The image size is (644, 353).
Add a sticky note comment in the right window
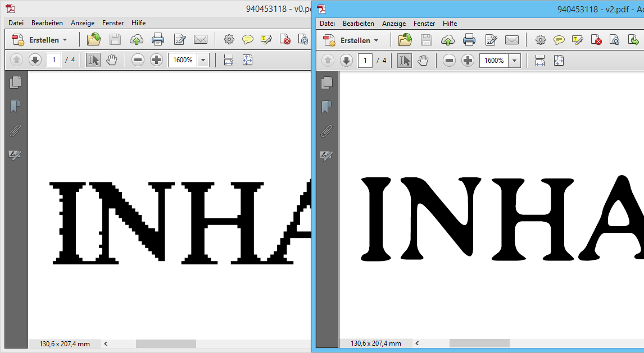point(559,40)
